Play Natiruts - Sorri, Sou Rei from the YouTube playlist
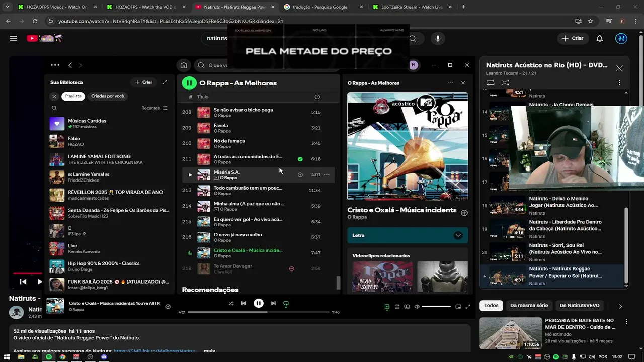The image size is (644, 362). [x=552, y=252]
